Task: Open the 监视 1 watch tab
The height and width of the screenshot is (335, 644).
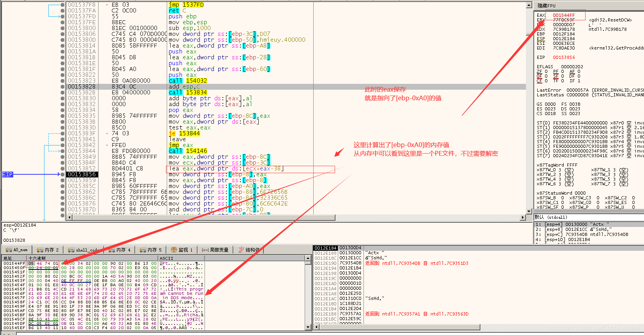Action: coord(182,250)
